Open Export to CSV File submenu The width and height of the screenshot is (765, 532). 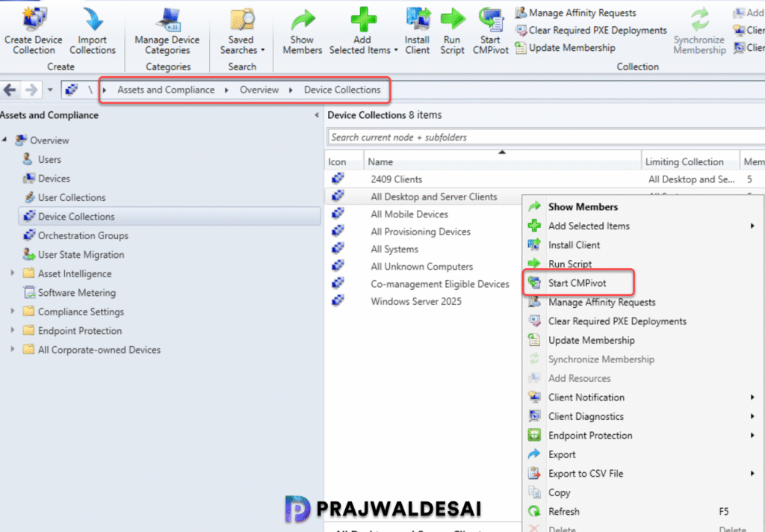coord(642,474)
